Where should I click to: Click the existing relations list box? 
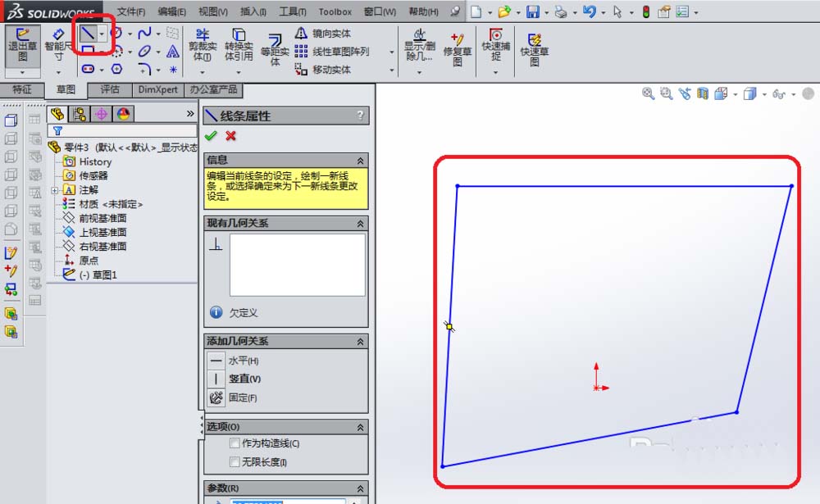click(x=297, y=265)
